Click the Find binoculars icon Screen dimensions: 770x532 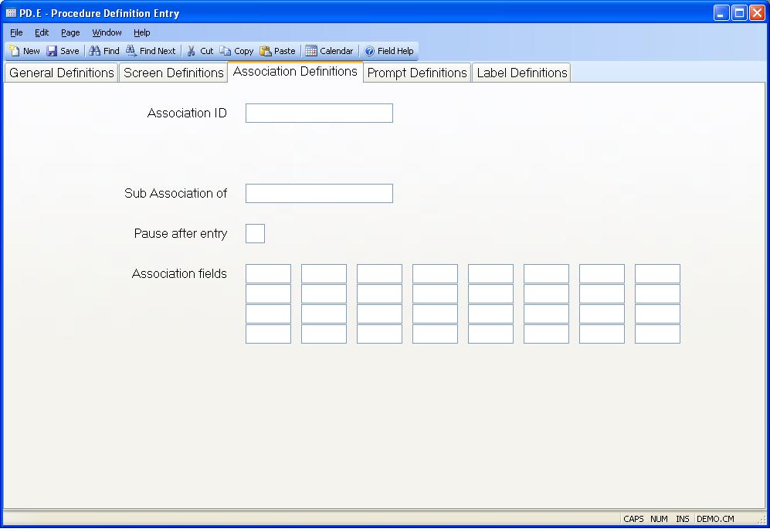pyautogui.click(x=95, y=51)
